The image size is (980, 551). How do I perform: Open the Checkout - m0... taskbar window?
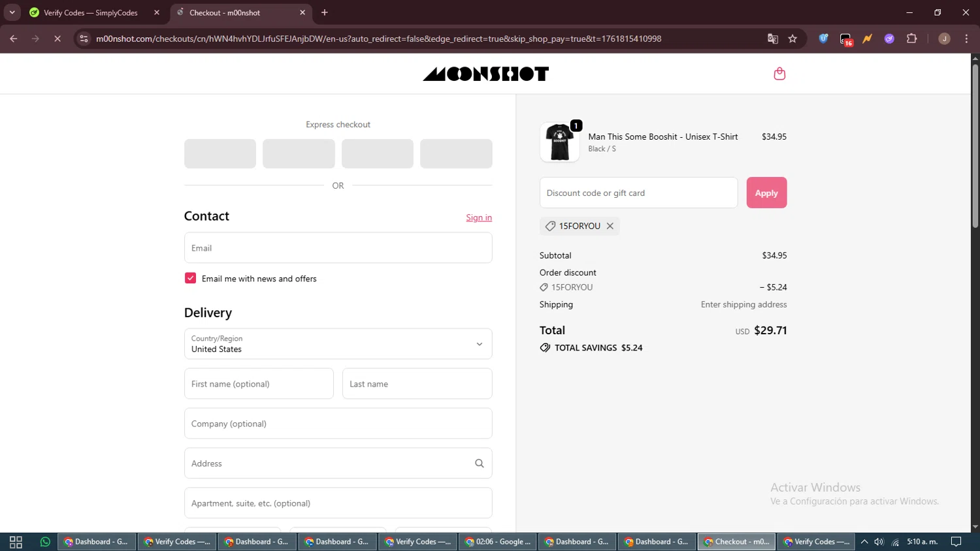tap(737, 542)
